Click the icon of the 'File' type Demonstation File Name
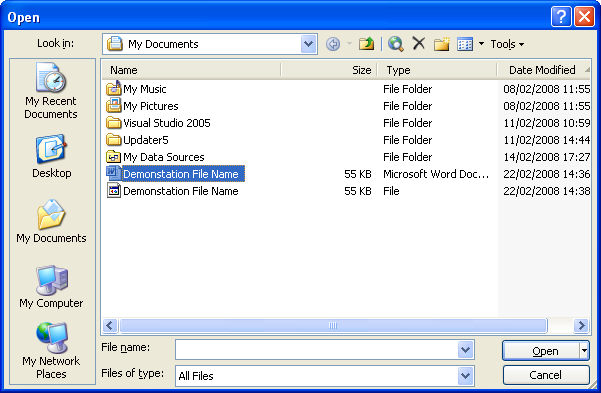Screen dimensions: 601x393 click(113, 191)
